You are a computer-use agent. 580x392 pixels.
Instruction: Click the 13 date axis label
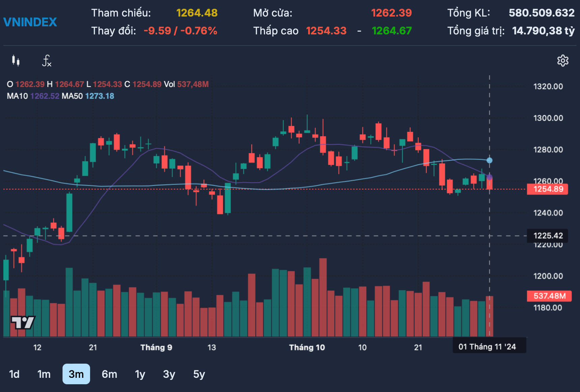(211, 347)
